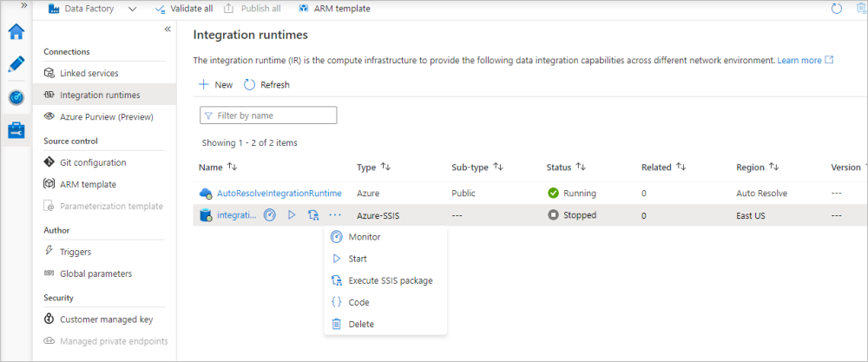Click the start icon in the Azure-SSIS row
The image size is (868, 362).
(292, 215)
